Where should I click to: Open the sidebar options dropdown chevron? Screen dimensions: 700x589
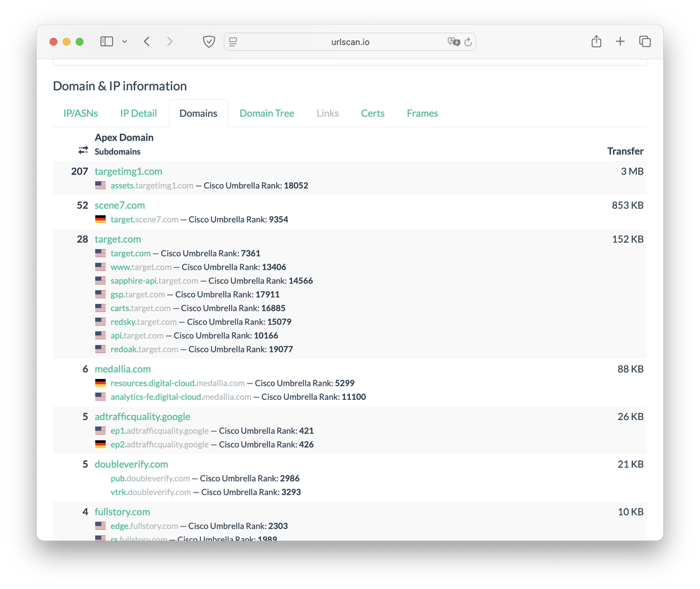pos(124,42)
